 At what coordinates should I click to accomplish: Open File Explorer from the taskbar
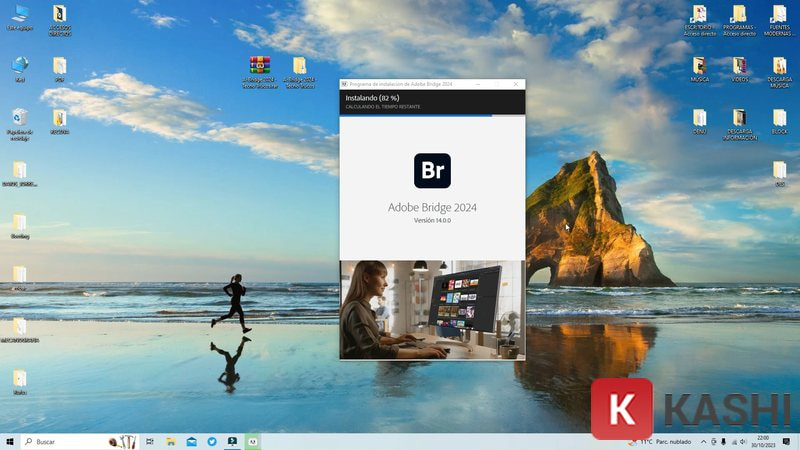coord(171,441)
